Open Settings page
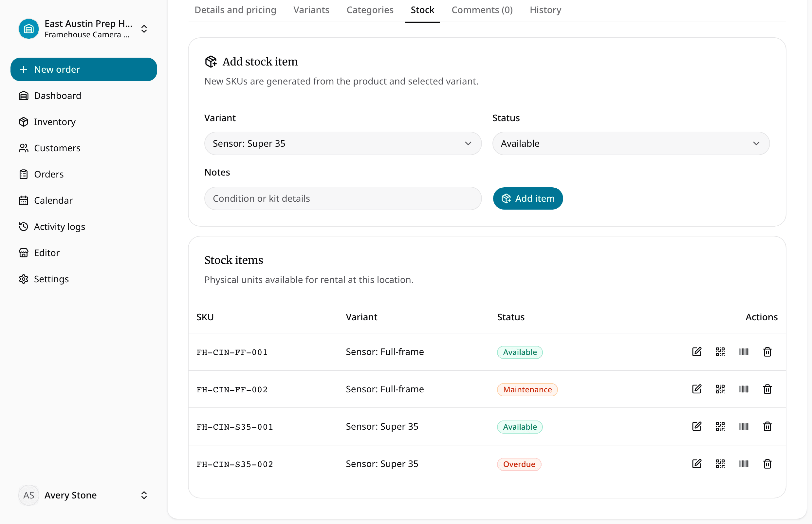Image resolution: width=812 pixels, height=524 pixels. tap(84, 279)
